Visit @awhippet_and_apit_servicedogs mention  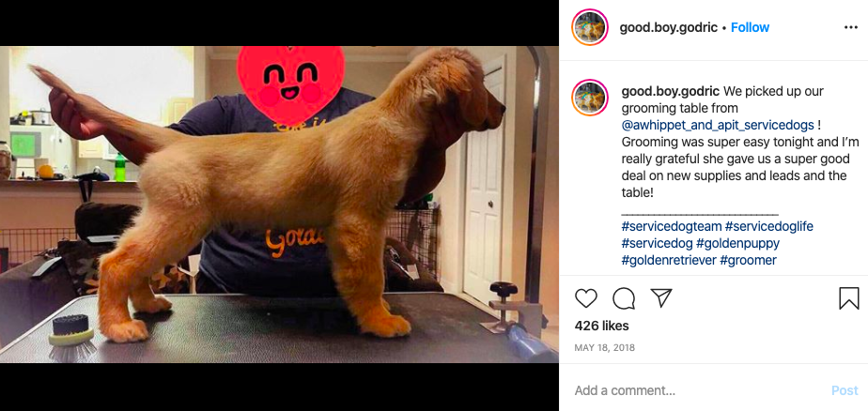pos(718,125)
